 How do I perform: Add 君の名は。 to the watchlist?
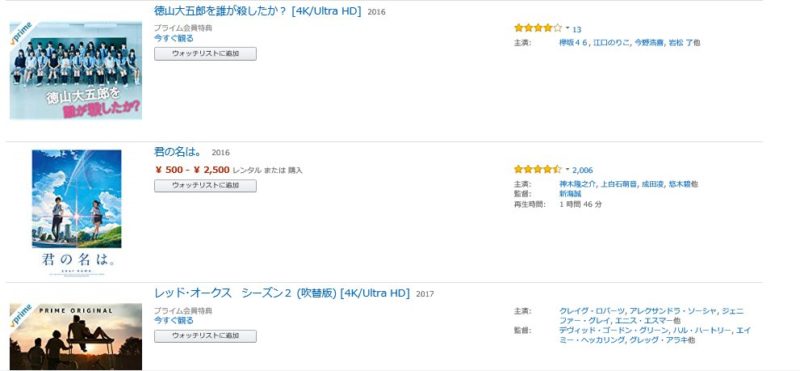pos(205,186)
